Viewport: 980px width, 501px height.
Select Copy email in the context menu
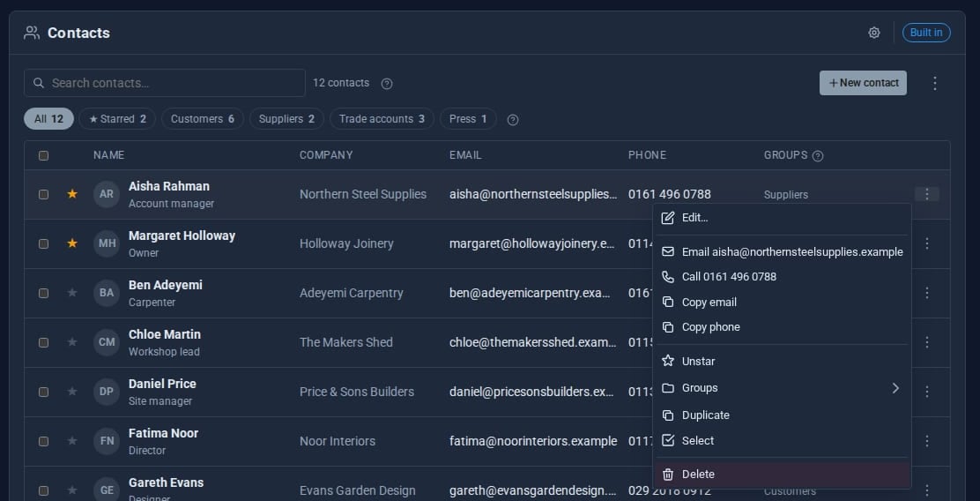point(782,303)
